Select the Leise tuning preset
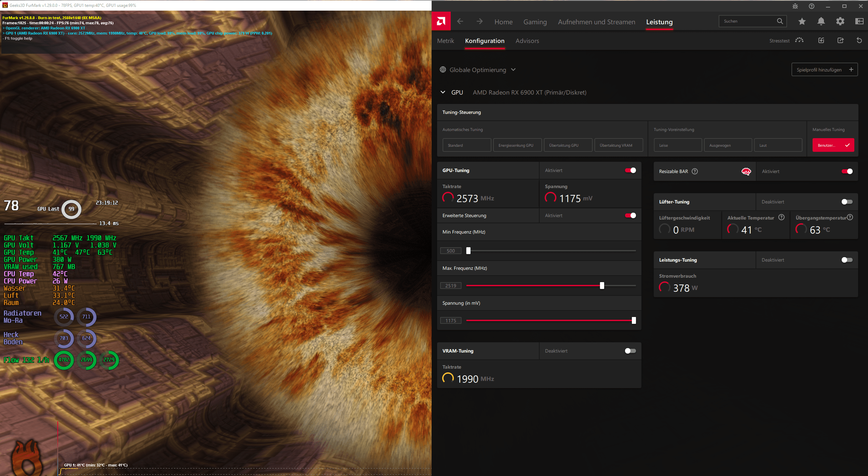 [678, 145]
